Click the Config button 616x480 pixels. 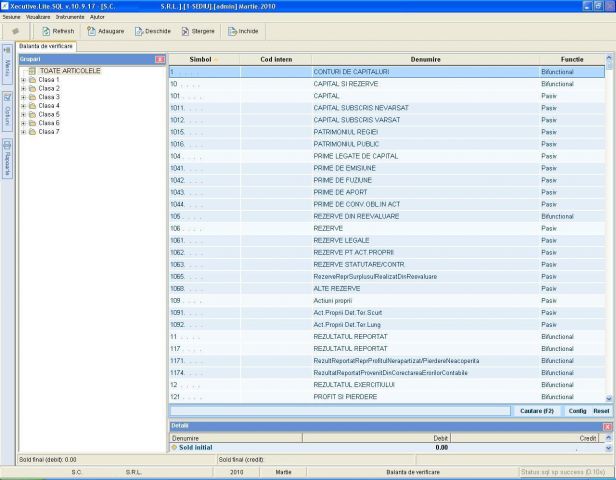578,411
